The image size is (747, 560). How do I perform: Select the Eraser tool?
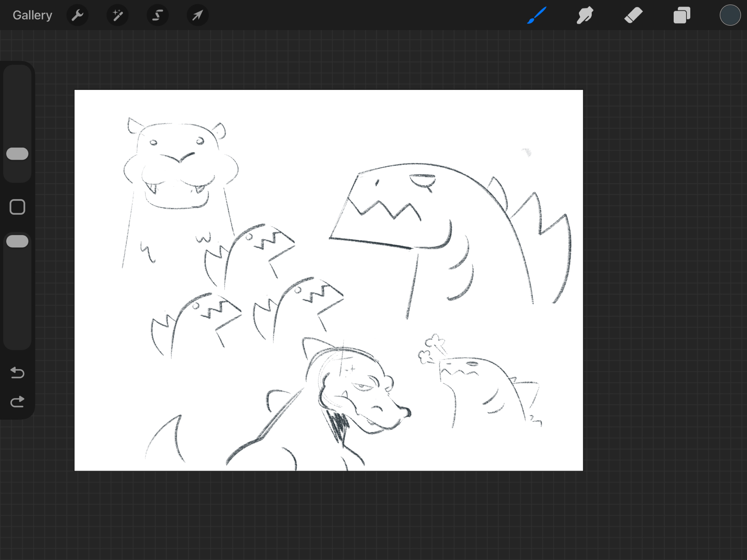[633, 15]
